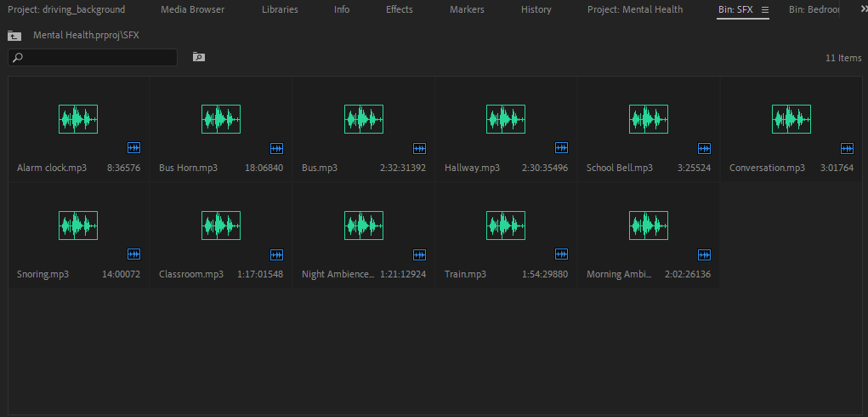Switch to the History tab
Viewport: 868px width, 417px height.
(536, 9)
